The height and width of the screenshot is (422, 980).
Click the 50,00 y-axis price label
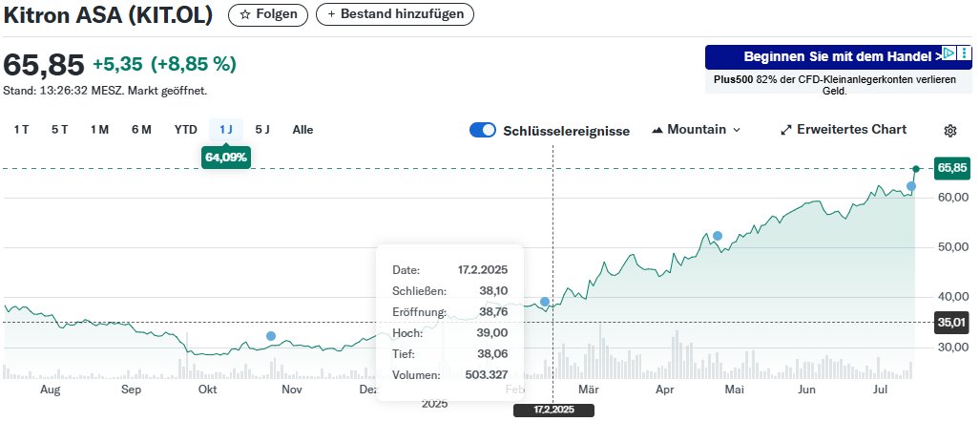(x=951, y=247)
